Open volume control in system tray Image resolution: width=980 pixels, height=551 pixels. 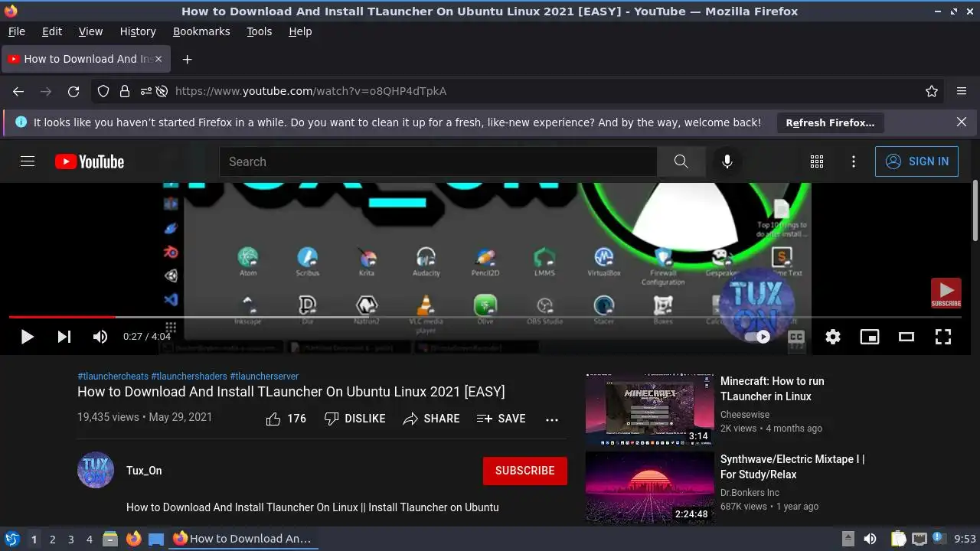coord(870,539)
